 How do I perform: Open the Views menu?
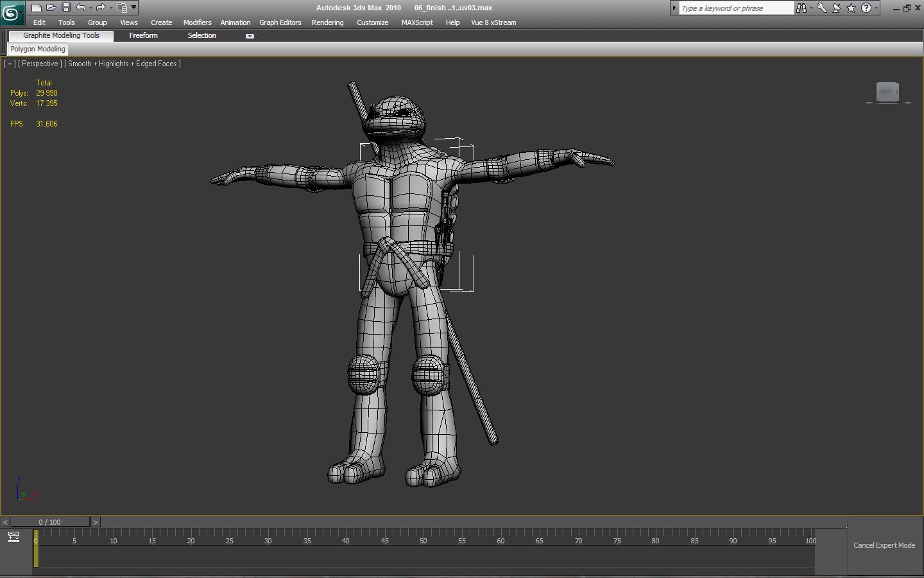129,22
